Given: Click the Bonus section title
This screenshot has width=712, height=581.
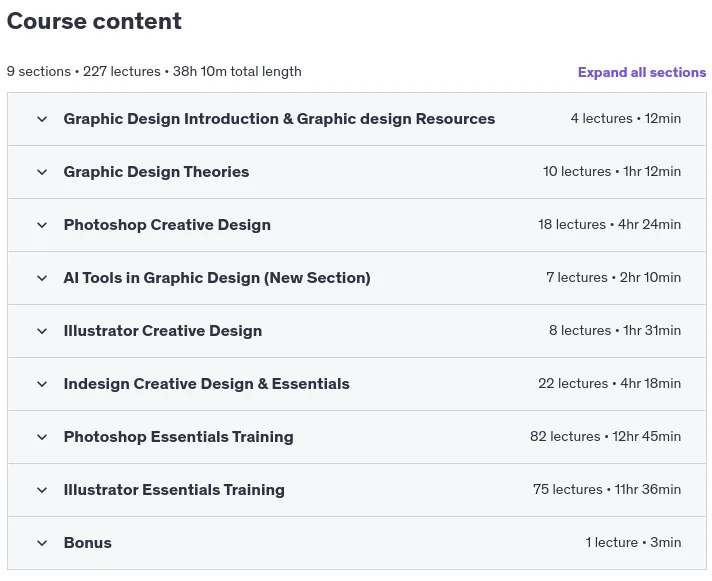Looking at the screenshot, I should point(88,543).
